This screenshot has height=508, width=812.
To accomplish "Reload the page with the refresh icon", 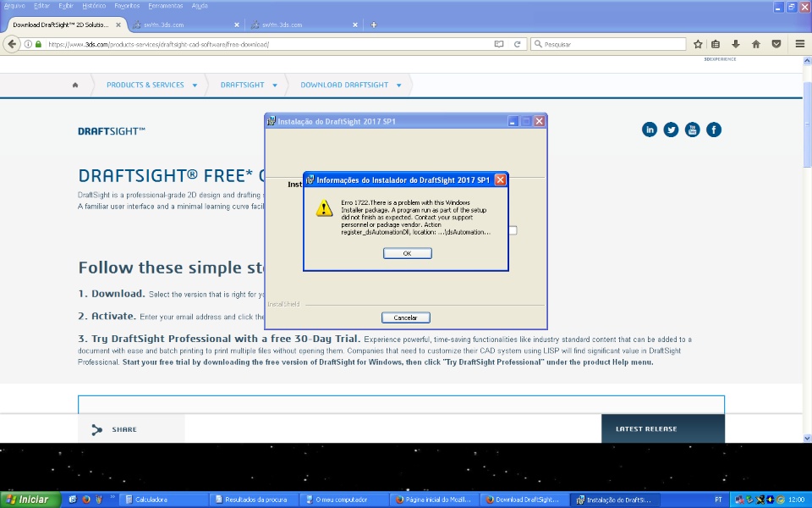I will [517, 44].
